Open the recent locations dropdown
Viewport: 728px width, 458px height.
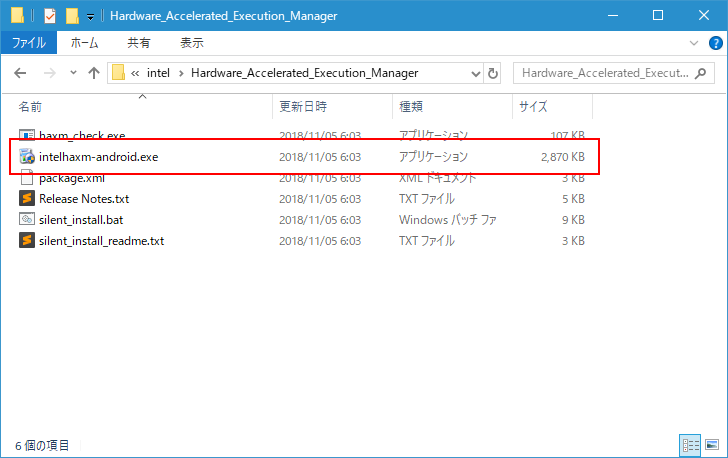tap(73, 73)
